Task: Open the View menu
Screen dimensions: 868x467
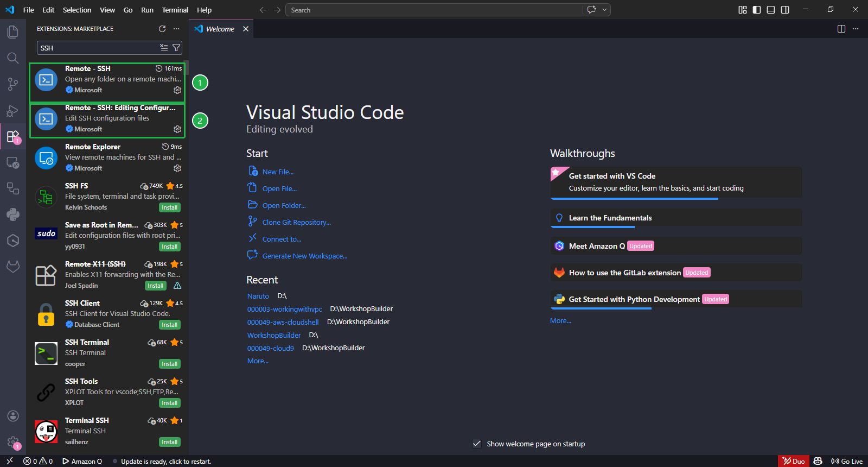Action: click(107, 10)
